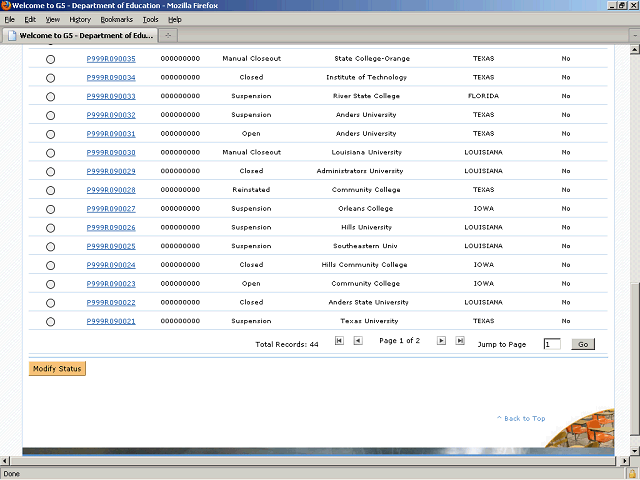The image size is (640, 480).
Task: Open the Help menu
Action: coord(175,20)
